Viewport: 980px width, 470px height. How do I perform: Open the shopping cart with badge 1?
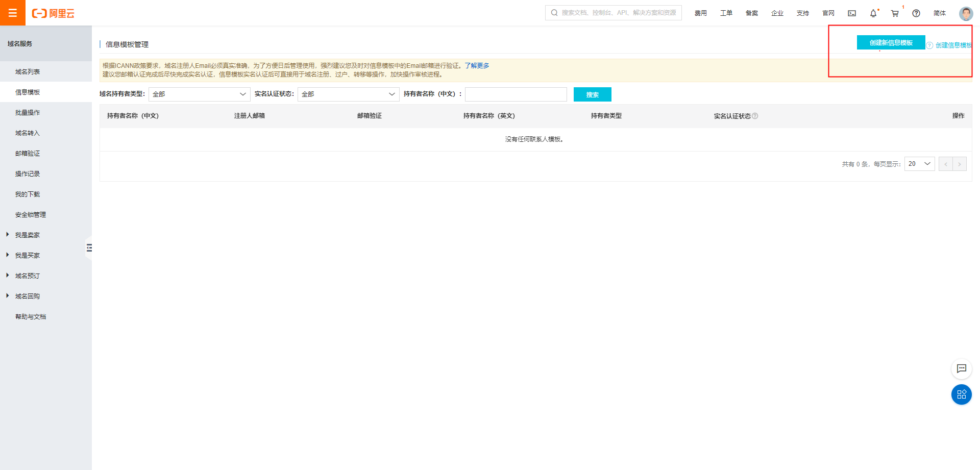pyautogui.click(x=894, y=13)
